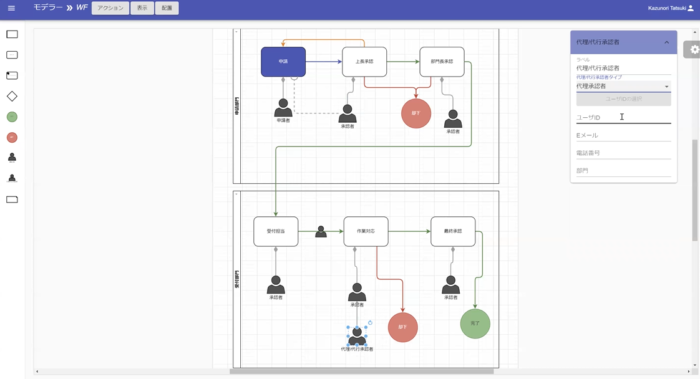Open the アクション menu
700x379 pixels.
[110, 8]
